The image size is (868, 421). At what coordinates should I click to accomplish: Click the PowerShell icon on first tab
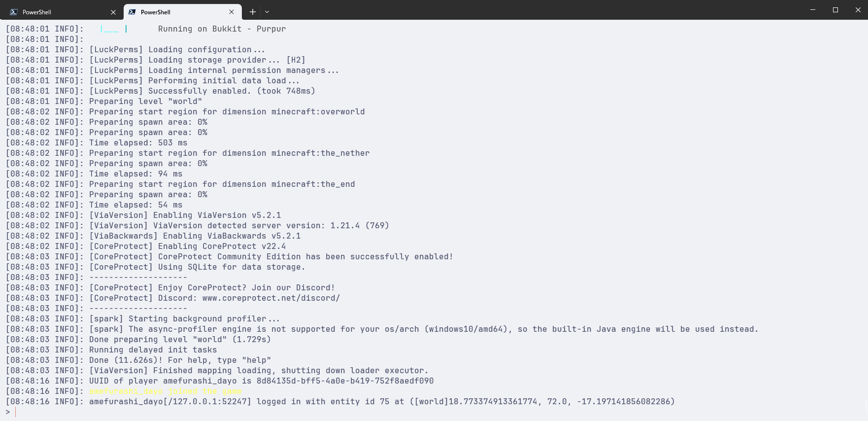[14, 12]
